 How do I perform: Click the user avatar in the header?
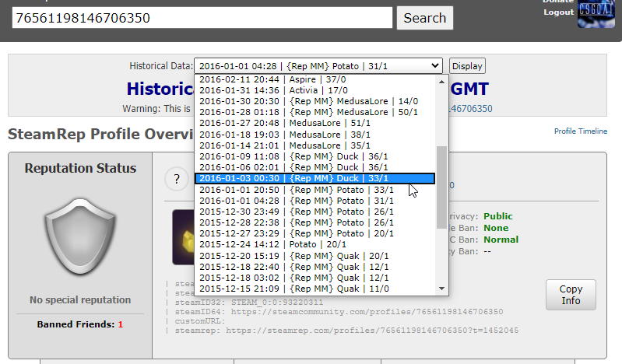click(596, 13)
